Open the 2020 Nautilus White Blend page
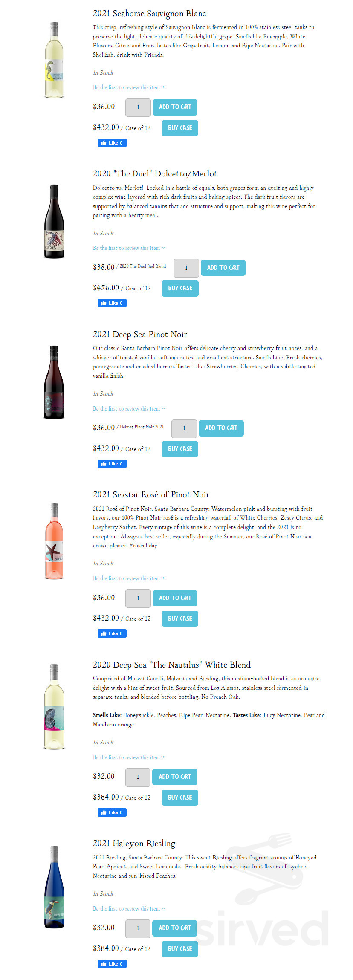This screenshot has width=353, height=980. [171, 665]
